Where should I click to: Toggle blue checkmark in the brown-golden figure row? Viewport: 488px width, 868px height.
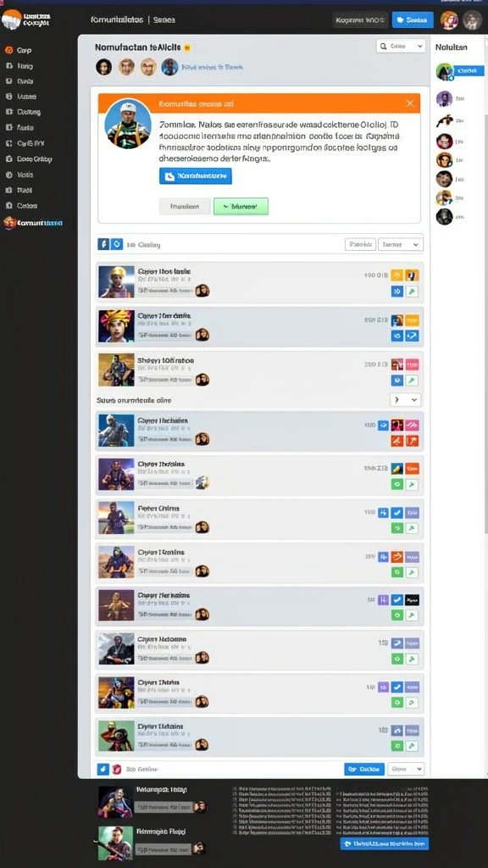click(396, 599)
